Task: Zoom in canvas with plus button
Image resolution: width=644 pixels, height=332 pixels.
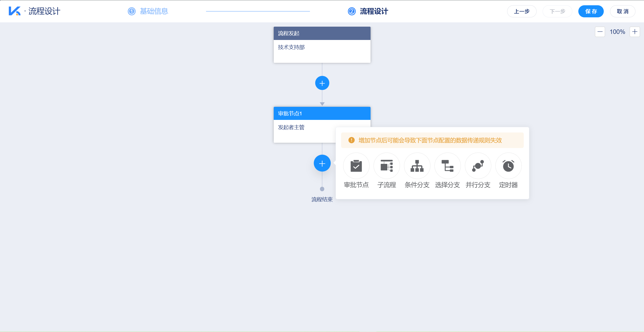Action: coord(635,32)
